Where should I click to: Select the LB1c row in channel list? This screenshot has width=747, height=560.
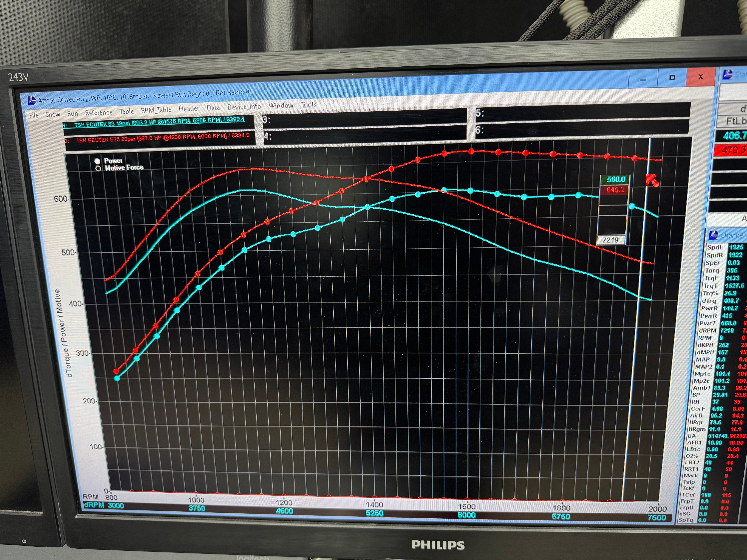tap(716, 449)
